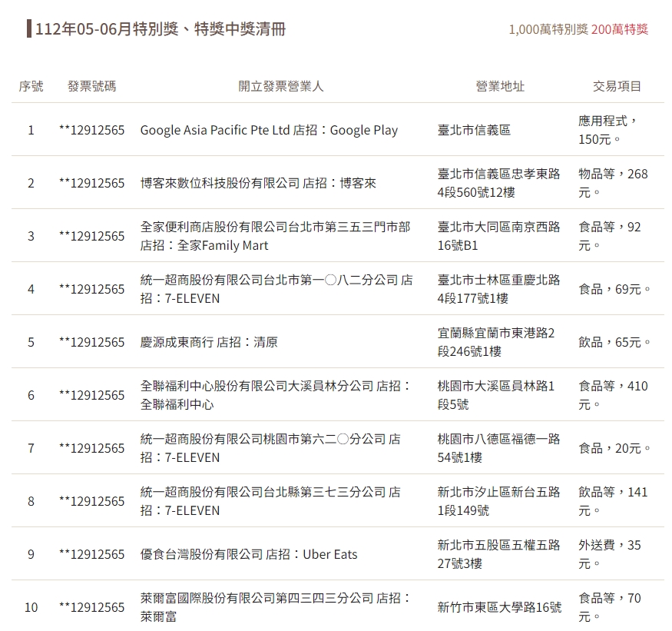672x631 pixels.
Task: Select the 200萬特獎 legend label
Action: pos(620,29)
